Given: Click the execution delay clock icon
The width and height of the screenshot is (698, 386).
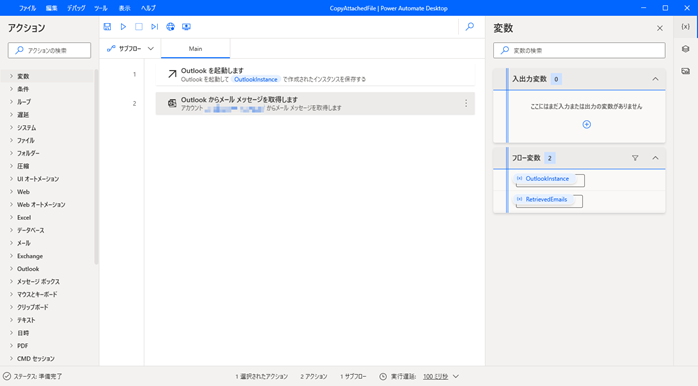Looking at the screenshot, I should (383, 377).
